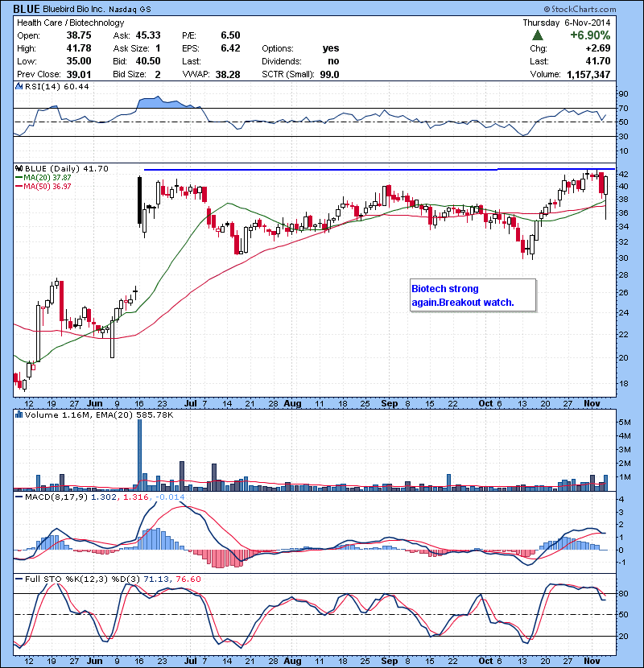Select the Prev Close value 39.01
644x668 pixels.
tap(79, 75)
